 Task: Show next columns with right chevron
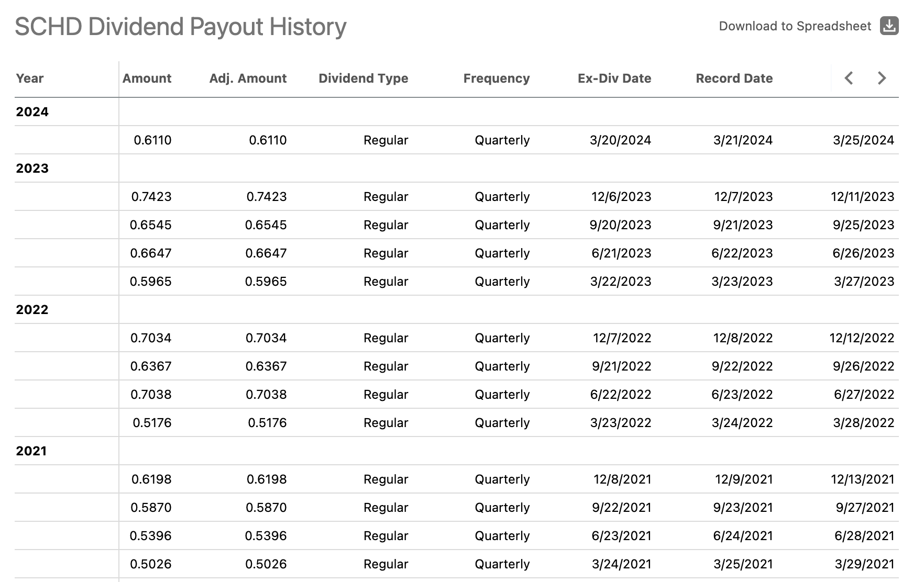coord(882,79)
